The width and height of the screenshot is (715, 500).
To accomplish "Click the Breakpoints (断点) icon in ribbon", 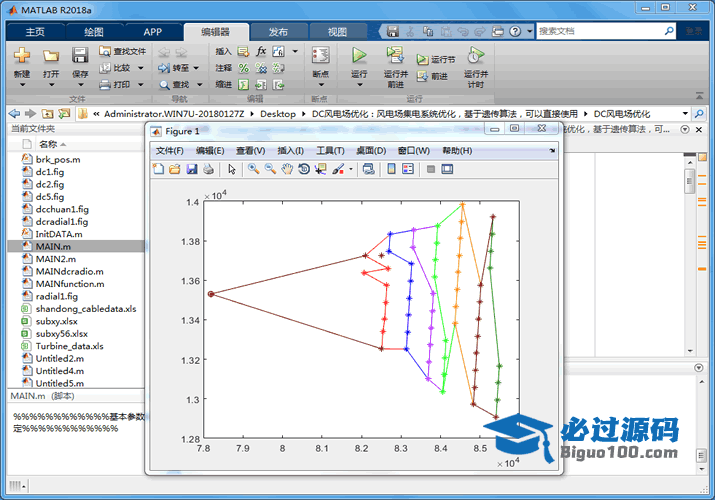I will tap(320, 57).
